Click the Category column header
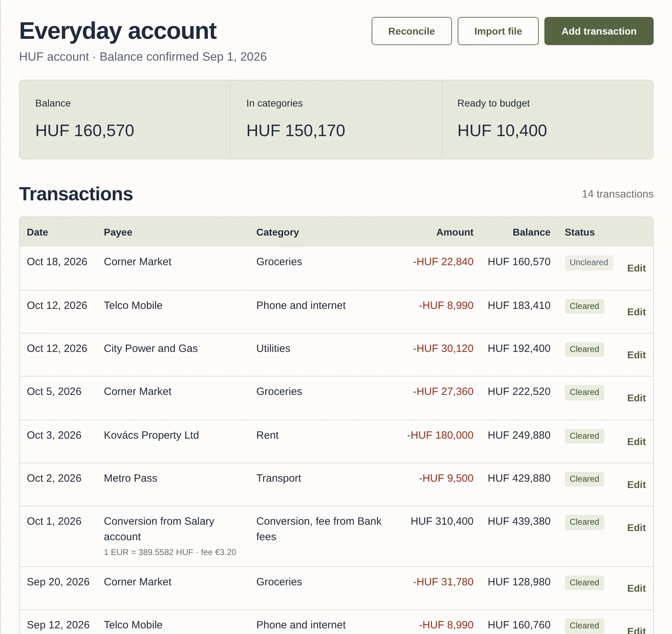The image size is (672, 634). [x=277, y=232]
